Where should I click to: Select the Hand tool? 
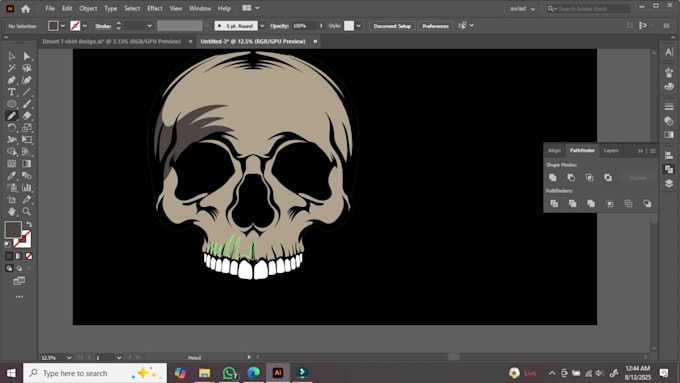[12, 212]
